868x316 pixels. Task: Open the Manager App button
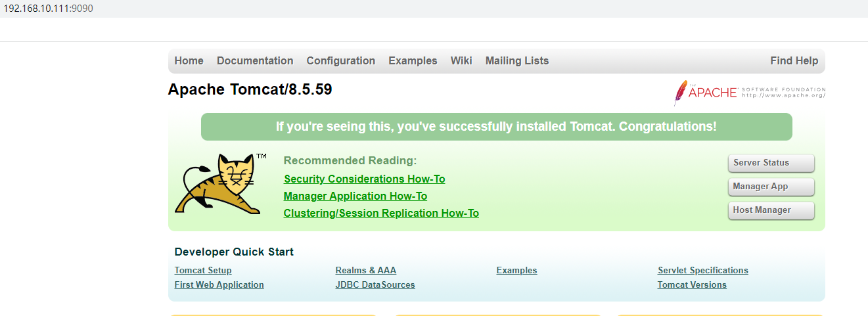point(771,187)
